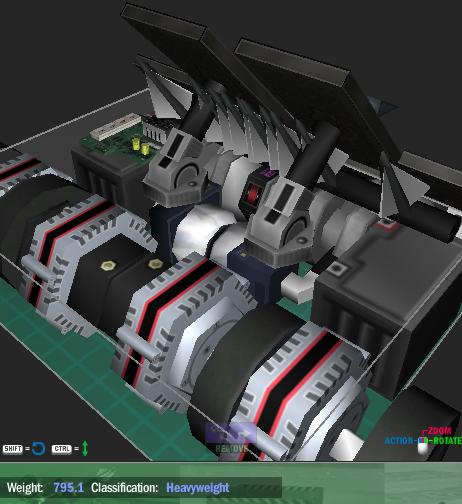462x504 pixels.
Task: Click the green up-down arrow icon
Action: click(x=85, y=448)
